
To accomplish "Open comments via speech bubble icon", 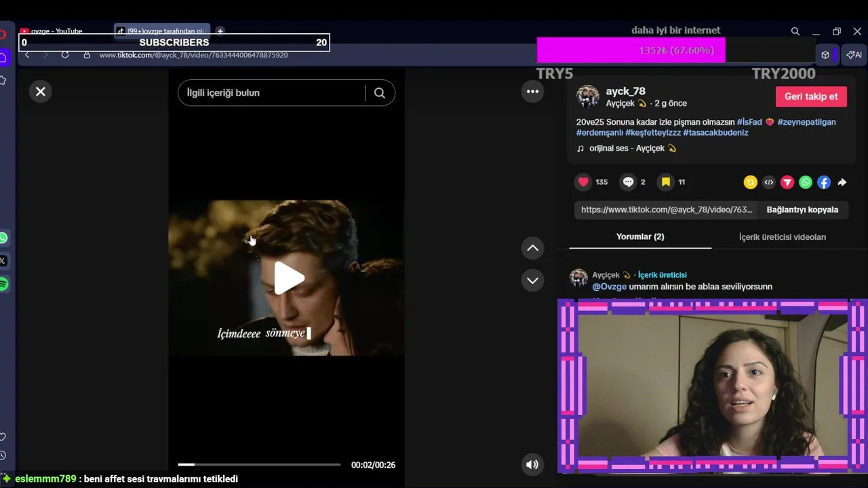I will click(628, 182).
